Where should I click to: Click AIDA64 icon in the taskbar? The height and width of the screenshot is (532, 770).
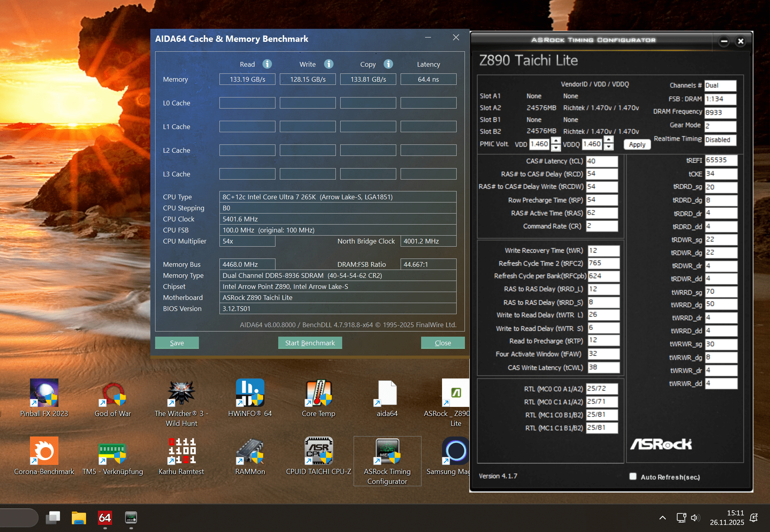(x=105, y=518)
